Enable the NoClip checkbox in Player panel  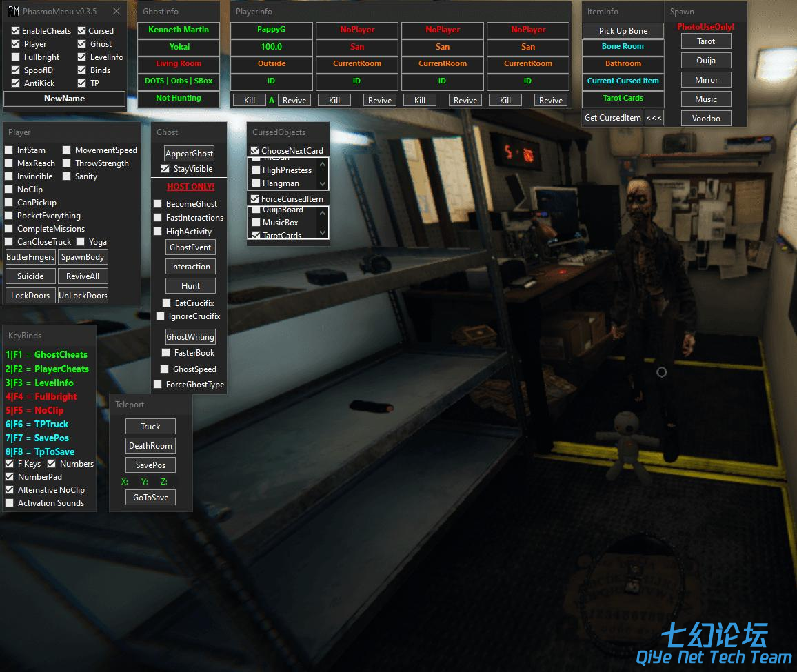tap(9, 189)
